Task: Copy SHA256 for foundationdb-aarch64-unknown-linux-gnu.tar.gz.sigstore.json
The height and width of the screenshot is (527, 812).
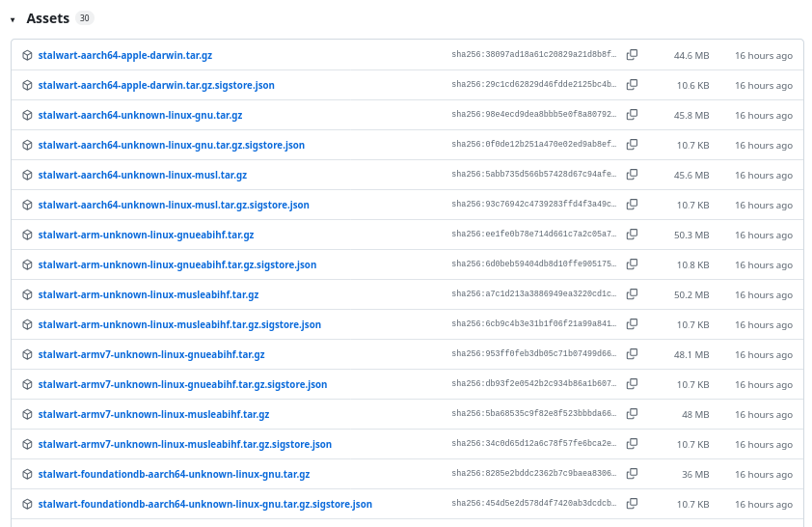Action: click(632, 504)
